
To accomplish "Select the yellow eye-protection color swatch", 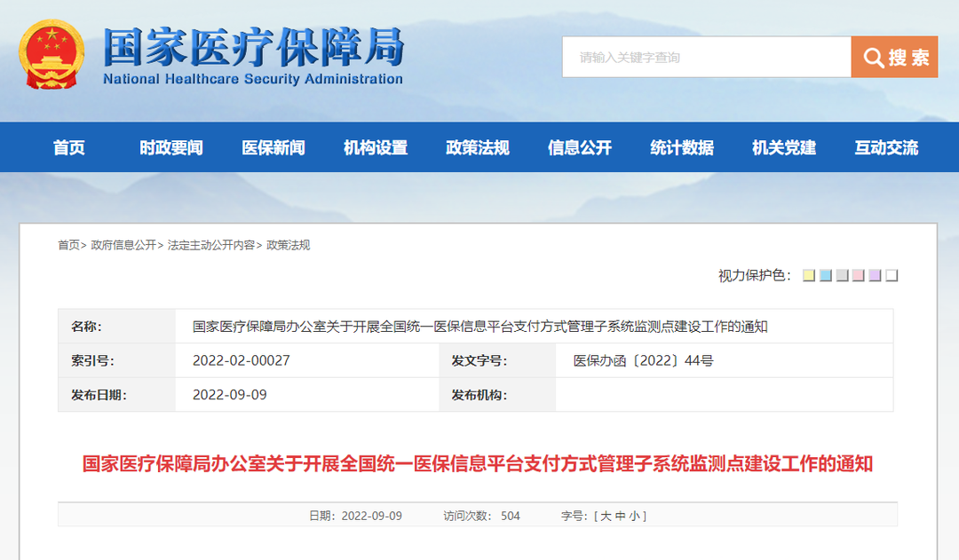I will pyautogui.click(x=809, y=276).
